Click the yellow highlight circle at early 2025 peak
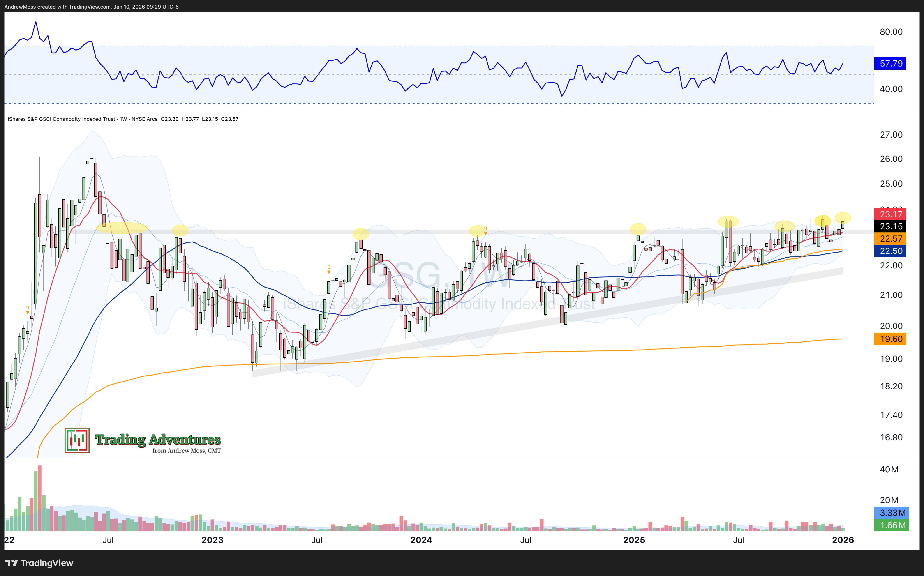 [638, 229]
